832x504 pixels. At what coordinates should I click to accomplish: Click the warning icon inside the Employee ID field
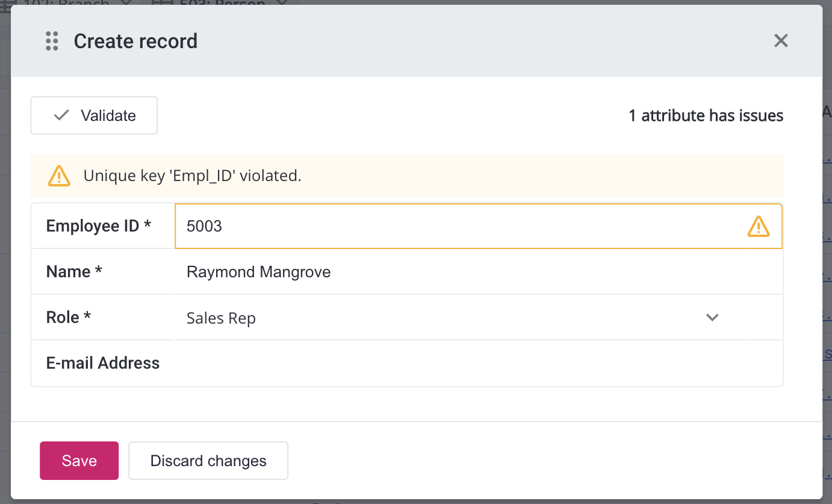tap(758, 226)
